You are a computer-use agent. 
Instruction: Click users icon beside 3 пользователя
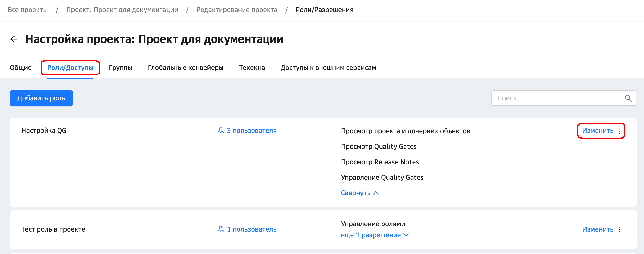tap(221, 131)
